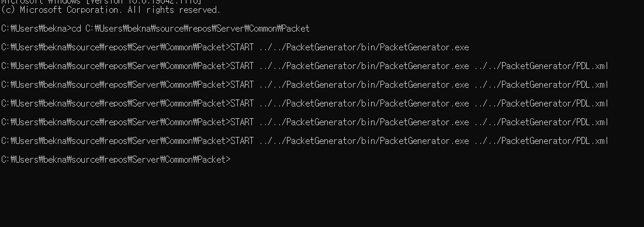Click START in the second START command line

pos(242,66)
